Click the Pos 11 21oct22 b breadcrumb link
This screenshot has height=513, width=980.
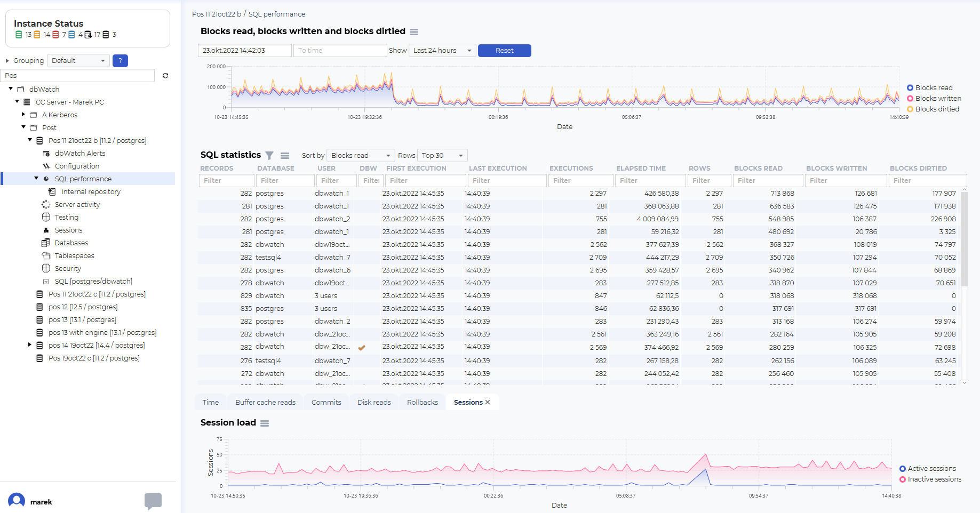tap(217, 14)
